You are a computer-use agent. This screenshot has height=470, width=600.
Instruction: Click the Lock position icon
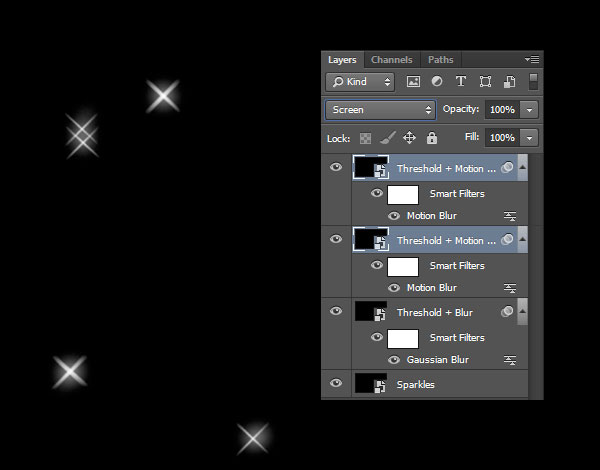coord(409,138)
